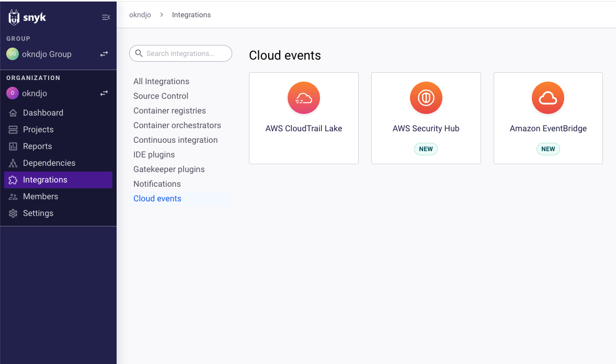The width and height of the screenshot is (616, 364).
Task: Switch group using oknjdo Group arrows
Action: click(104, 54)
